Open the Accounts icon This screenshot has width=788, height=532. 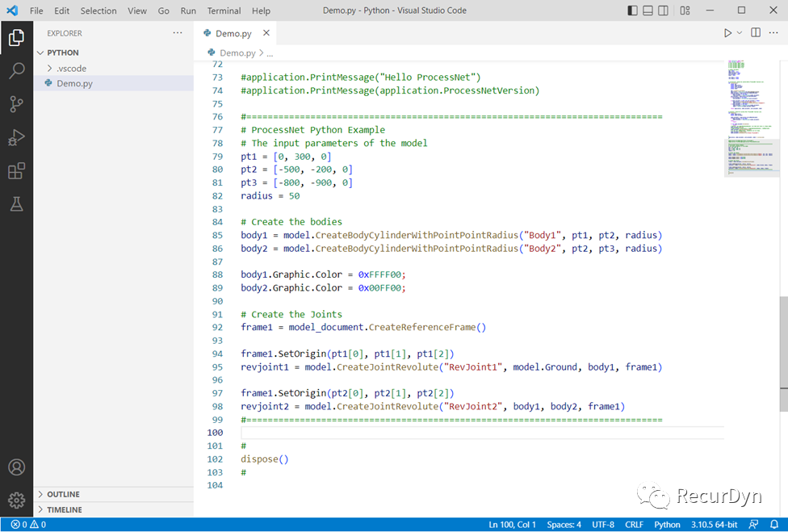17,466
